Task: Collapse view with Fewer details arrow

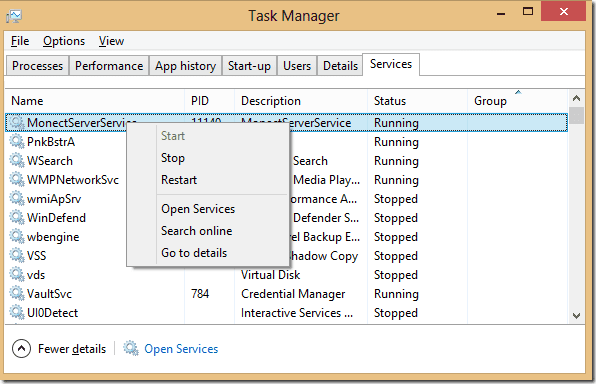Action: click(21, 349)
